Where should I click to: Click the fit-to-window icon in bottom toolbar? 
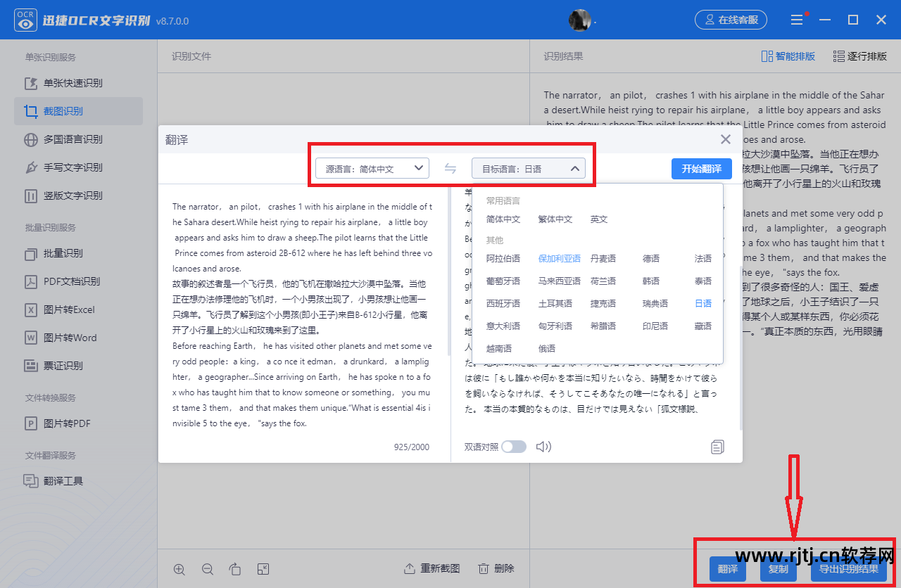tap(263, 569)
